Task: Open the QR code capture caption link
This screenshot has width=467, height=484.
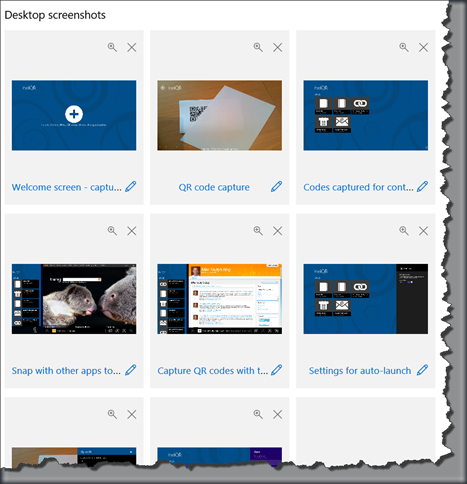Action: coord(214,187)
